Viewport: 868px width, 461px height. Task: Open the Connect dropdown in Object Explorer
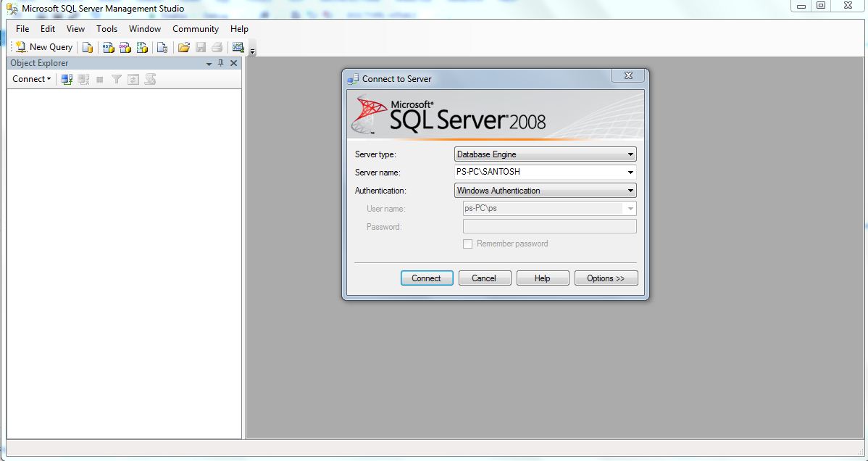pyautogui.click(x=32, y=79)
